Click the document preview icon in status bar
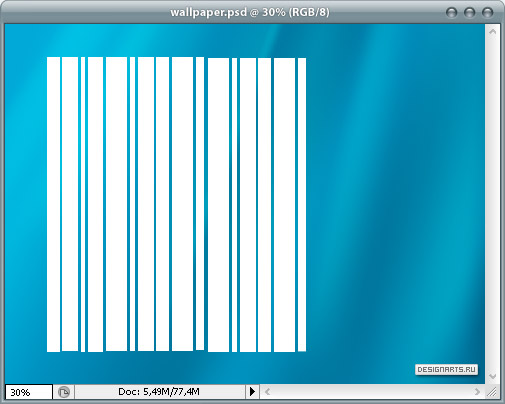The image size is (505, 404). tap(64, 392)
